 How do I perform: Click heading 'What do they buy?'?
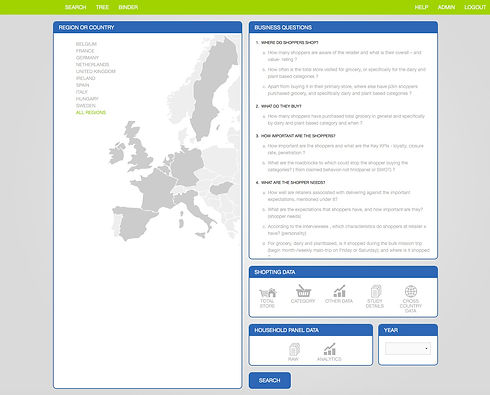coord(281,106)
